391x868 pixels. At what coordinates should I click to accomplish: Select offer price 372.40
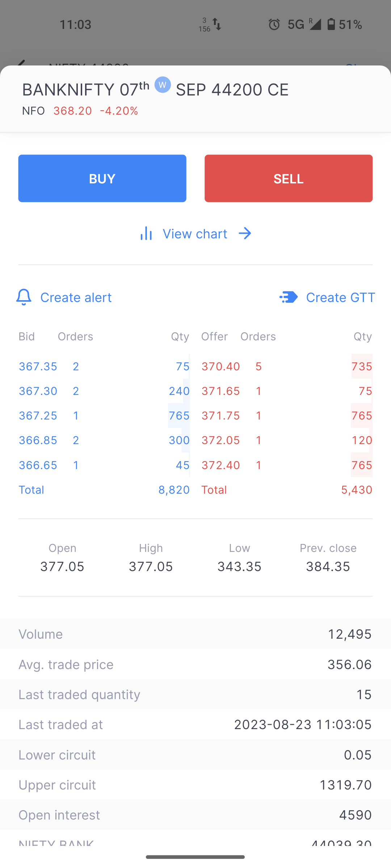pos(221,465)
